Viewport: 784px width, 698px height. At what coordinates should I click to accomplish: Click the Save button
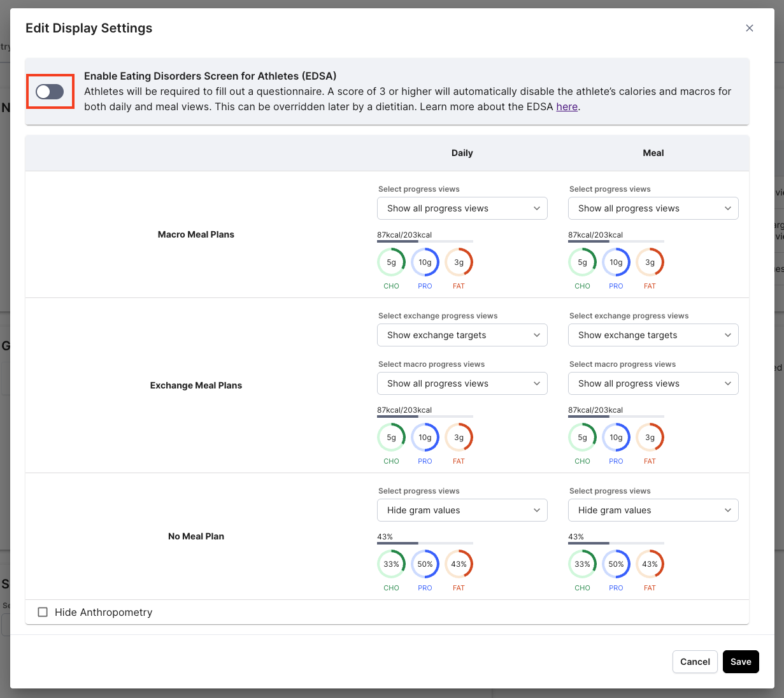(741, 662)
